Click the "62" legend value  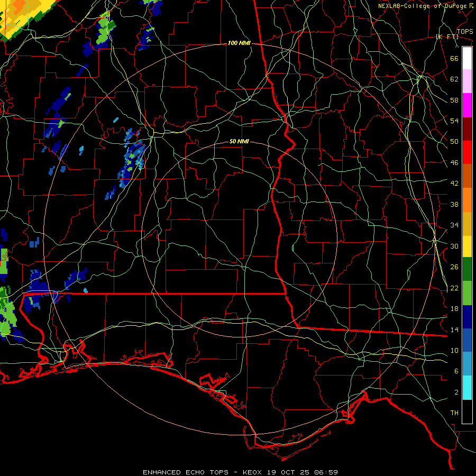click(x=454, y=79)
